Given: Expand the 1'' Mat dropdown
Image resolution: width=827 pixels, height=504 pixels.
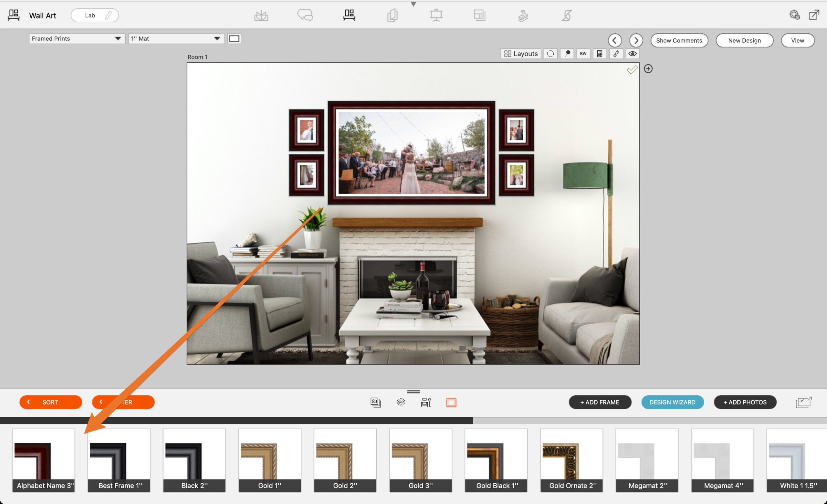Looking at the screenshot, I should [x=176, y=38].
